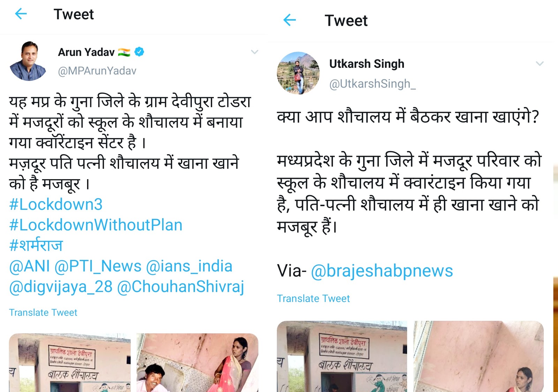Expand options chevron on Utkarsh Singh's tweet
Screen dimensions: 558x392
point(540,63)
